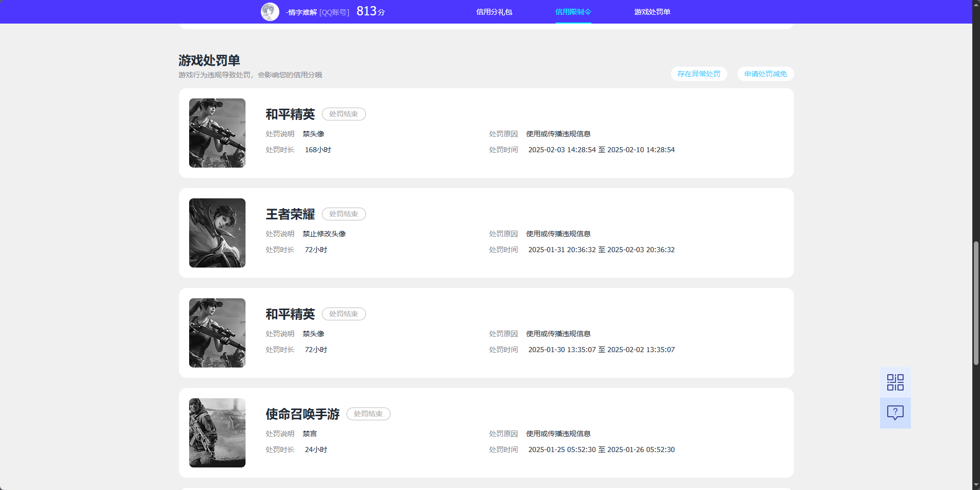Click the nickname 情字难解 in the header
The image size is (980, 490).
[300, 11]
